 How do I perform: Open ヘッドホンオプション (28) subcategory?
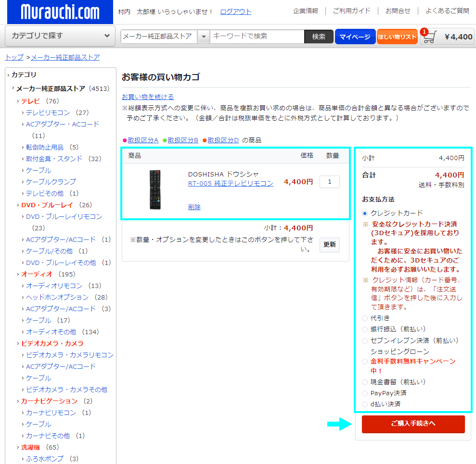(x=57, y=297)
